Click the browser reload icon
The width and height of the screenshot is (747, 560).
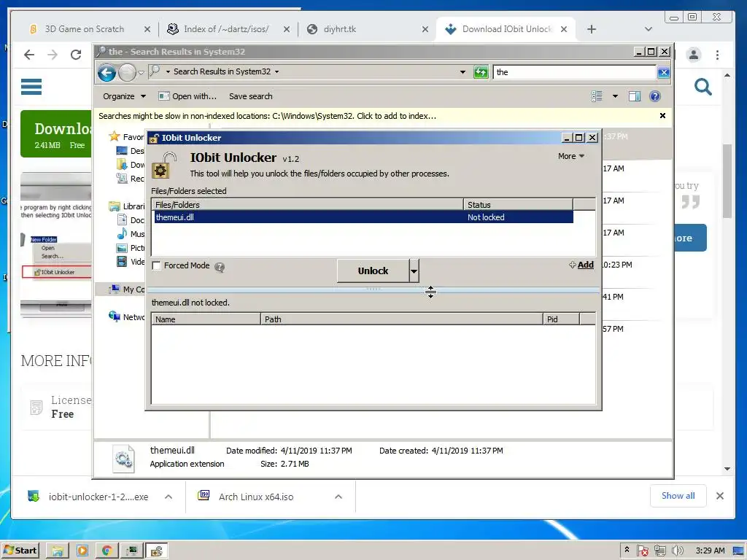[x=76, y=55]
